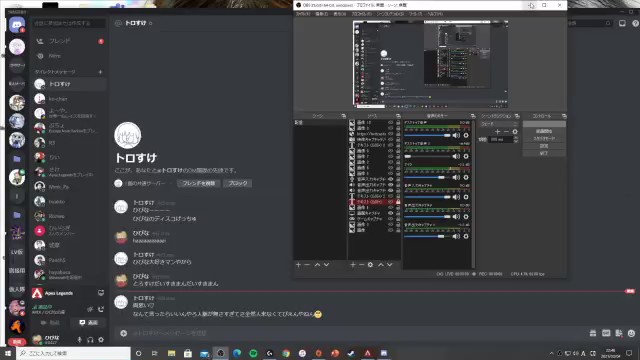Toggle visibility of the screen capture source
The height and width of the screenshot is (360, 640).
click(391, 213)
